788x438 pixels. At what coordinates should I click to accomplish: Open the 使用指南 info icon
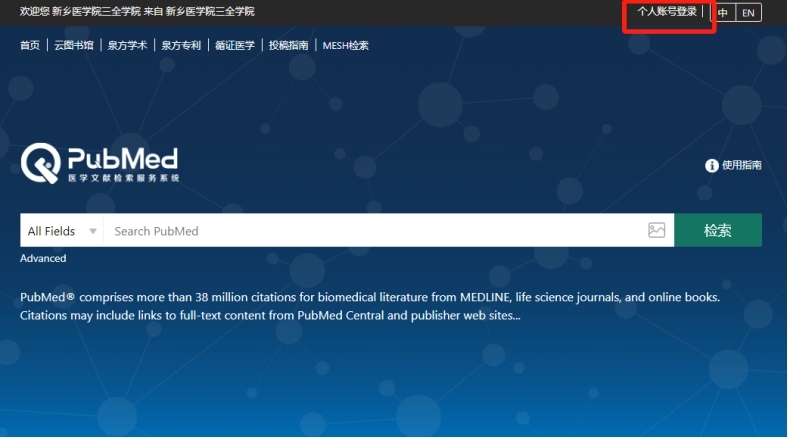[712, 165]
